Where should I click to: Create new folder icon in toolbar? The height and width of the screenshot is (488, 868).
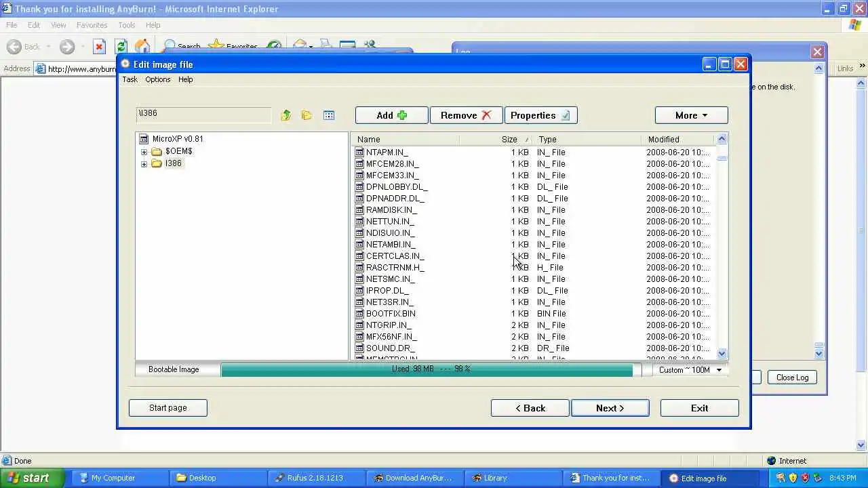click(x=307, y=115)
